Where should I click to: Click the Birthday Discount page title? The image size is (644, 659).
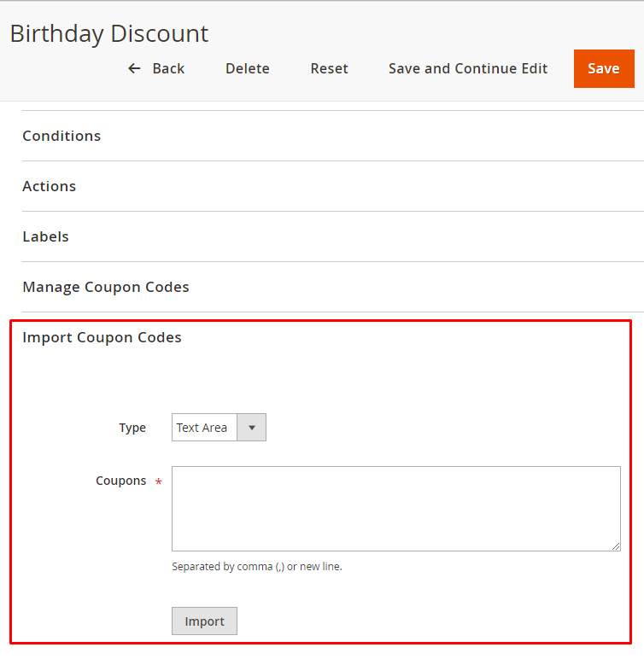109,33
